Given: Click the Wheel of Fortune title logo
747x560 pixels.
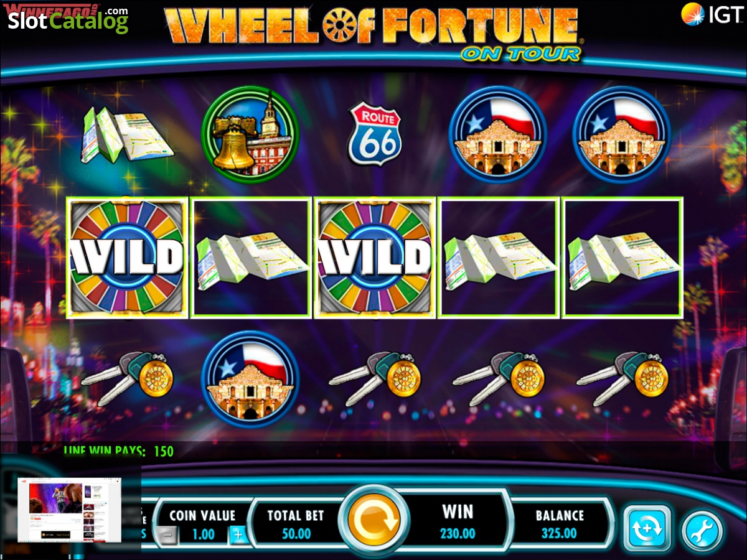Looking at the screenshot, I should tap(374, 32).
